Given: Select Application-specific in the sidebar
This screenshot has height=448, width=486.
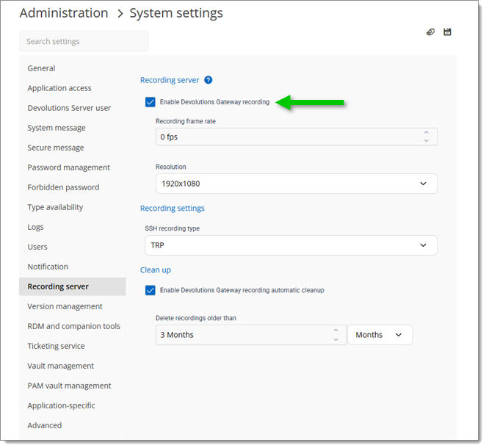Looking at the screenshot, I should [x=72, y=405].
